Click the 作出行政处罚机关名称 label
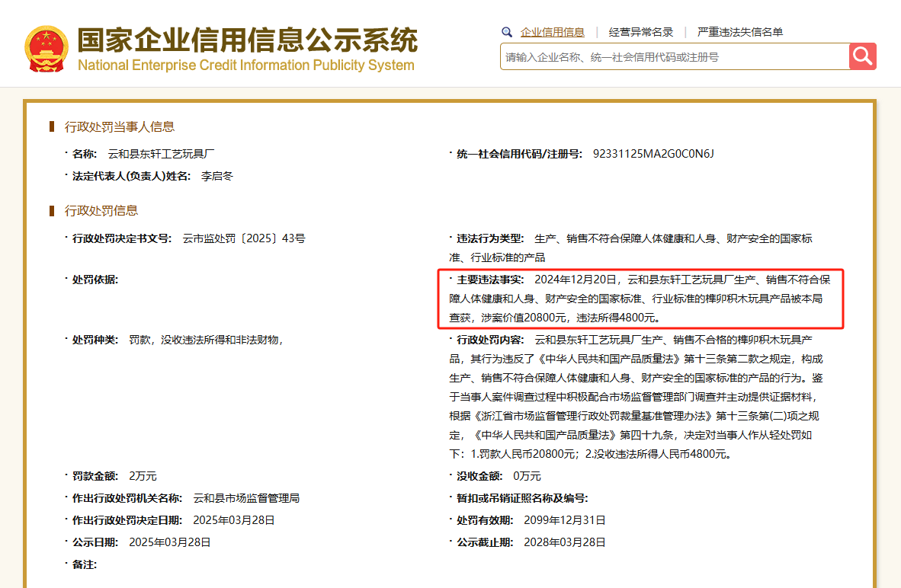The width and height of the screenshot is (901, 588). pos(127,498)
